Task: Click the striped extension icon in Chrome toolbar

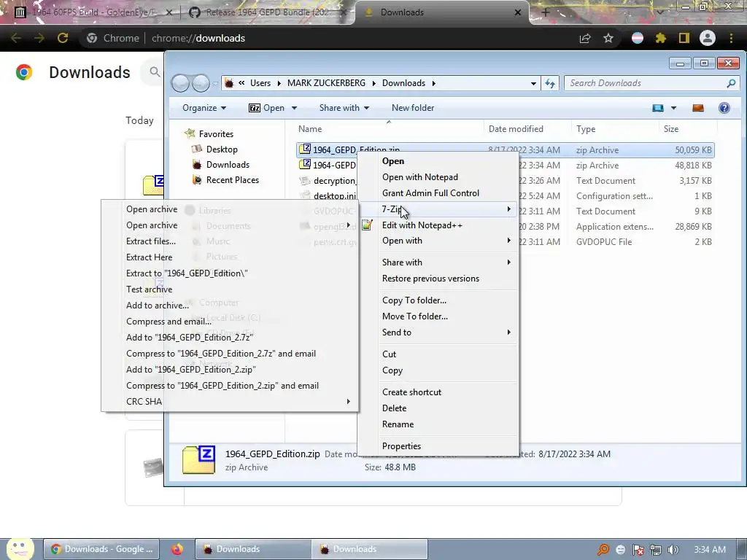Action: pyautogui.click(x=638, y=38)
